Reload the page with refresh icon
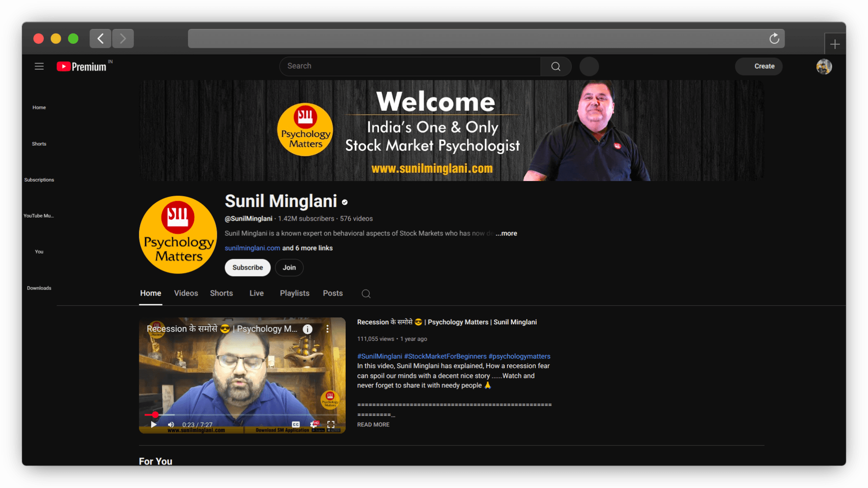Viewport: 868px width, 488px height. [x=774, y=39]
